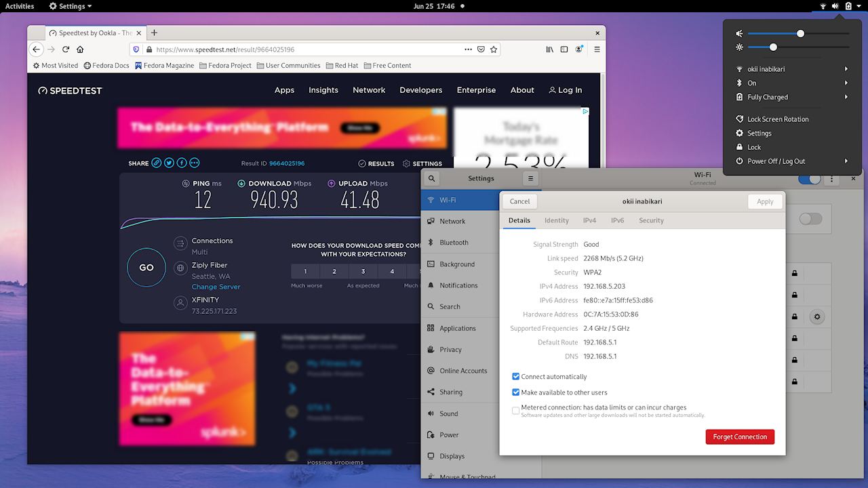
Task: Open the User Communities bookmarks folder
Action: [288, 66]
